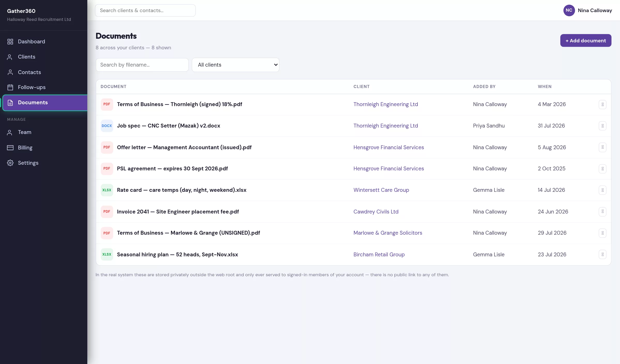Click filename 'Terms of Business — Thornleigh (signed) 18%.pdf'
The image size is (620, 364).
[180, 104]
